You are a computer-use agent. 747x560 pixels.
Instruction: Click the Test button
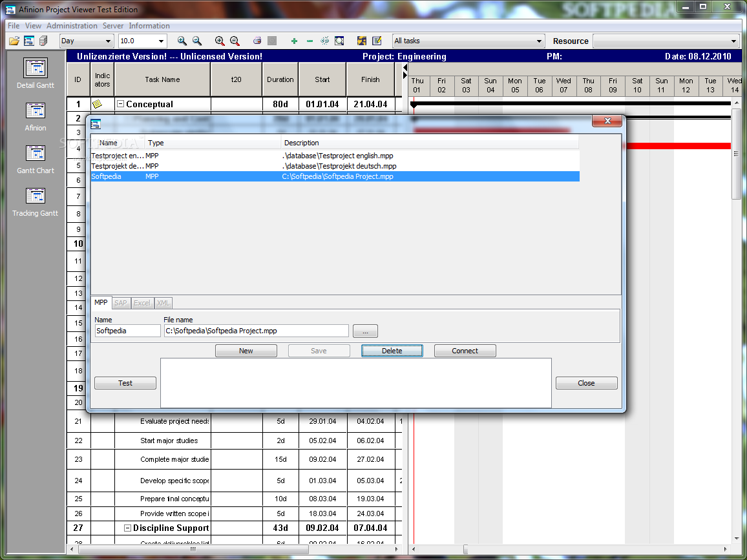tap(125, 383)
